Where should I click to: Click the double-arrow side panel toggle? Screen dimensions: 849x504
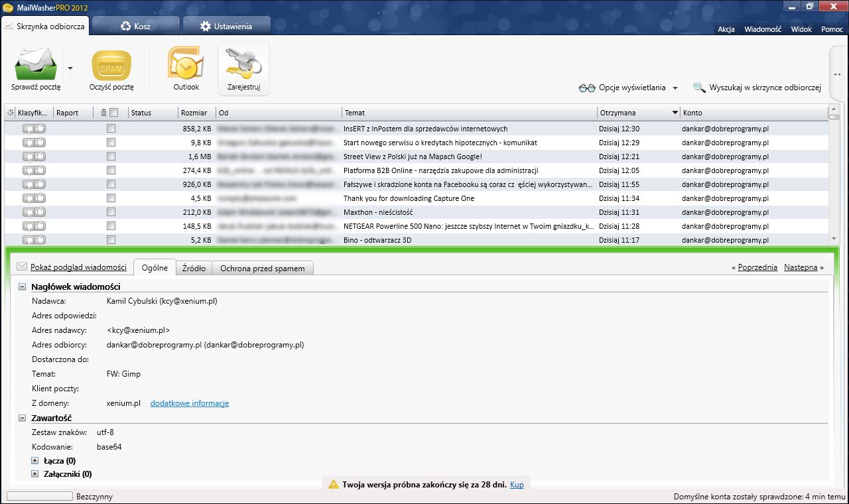837,74
